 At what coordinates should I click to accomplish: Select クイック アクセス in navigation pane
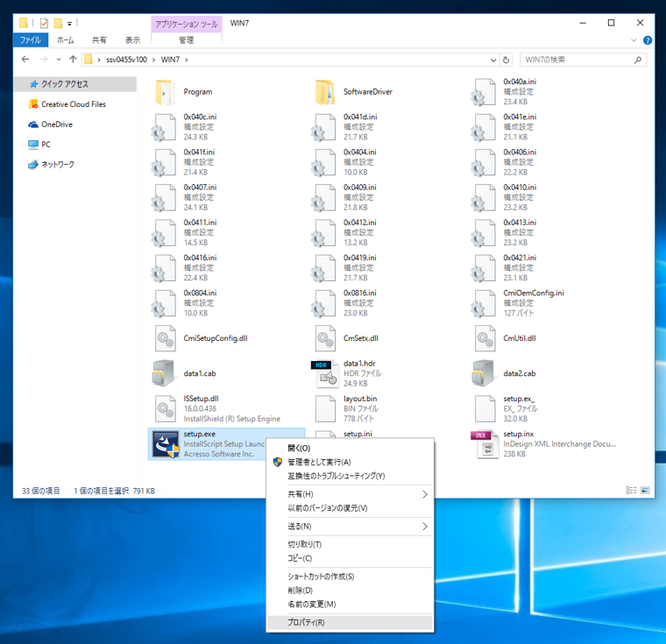click(x=75, y=84)
